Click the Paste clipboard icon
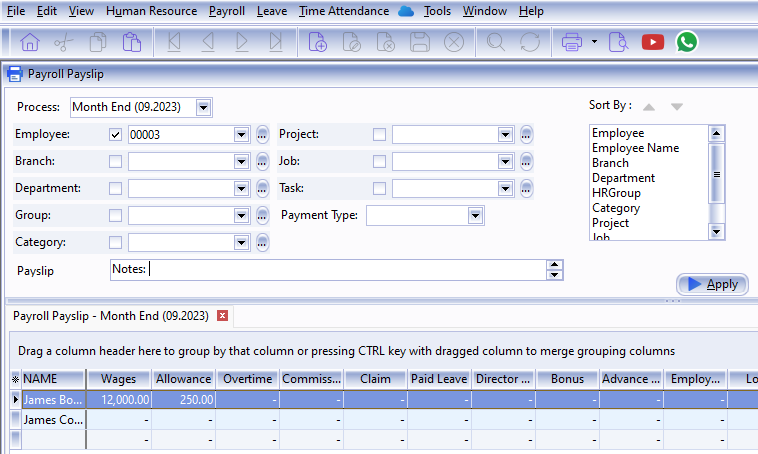 [131, 42]
